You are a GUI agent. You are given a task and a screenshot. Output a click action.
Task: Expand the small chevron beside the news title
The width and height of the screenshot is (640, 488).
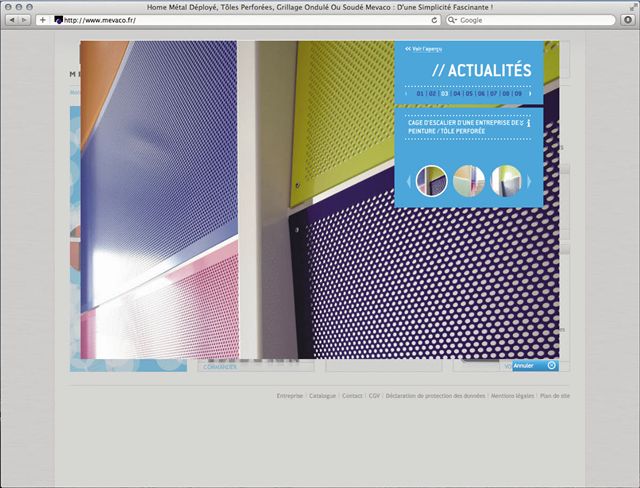522,122
